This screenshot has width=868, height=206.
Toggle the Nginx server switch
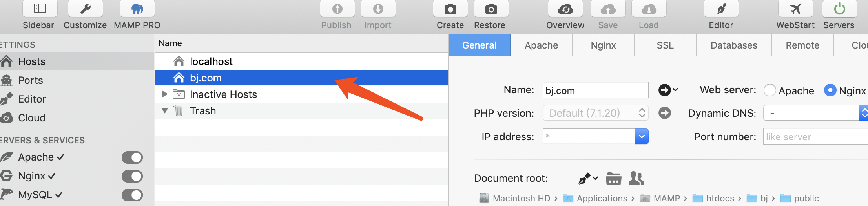point(132,176)
